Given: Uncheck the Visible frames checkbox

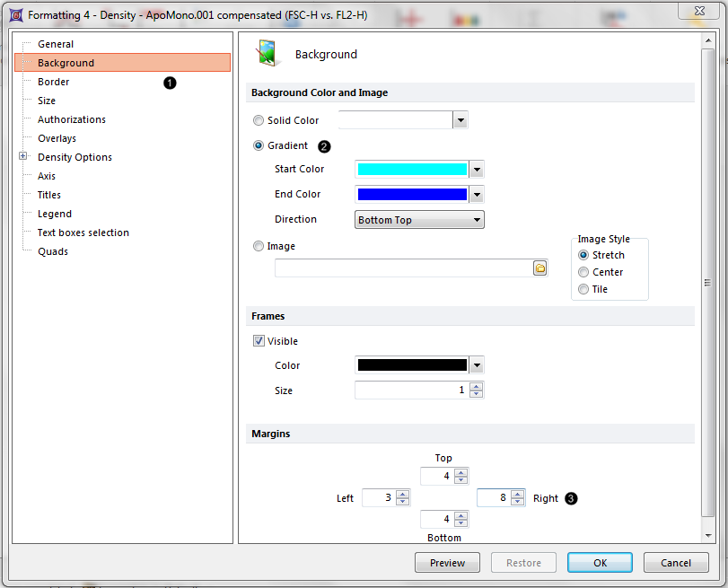Looking at the screenshot, I should [259, 341].
